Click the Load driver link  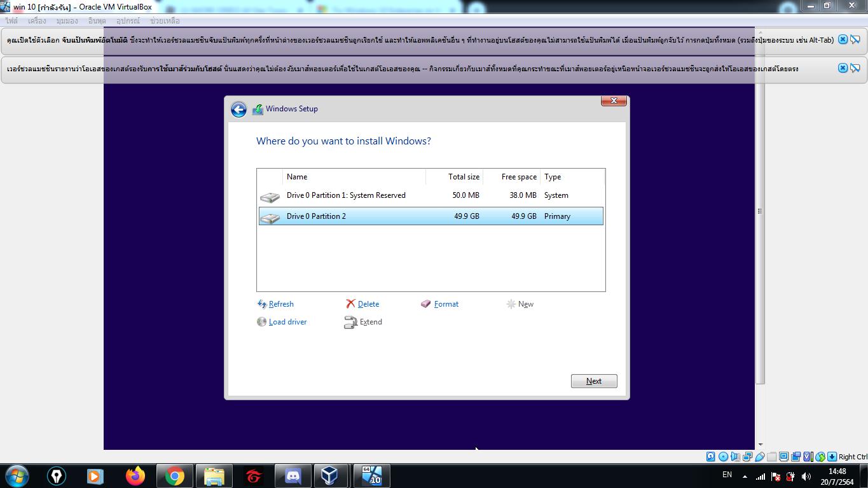[282, 322]
